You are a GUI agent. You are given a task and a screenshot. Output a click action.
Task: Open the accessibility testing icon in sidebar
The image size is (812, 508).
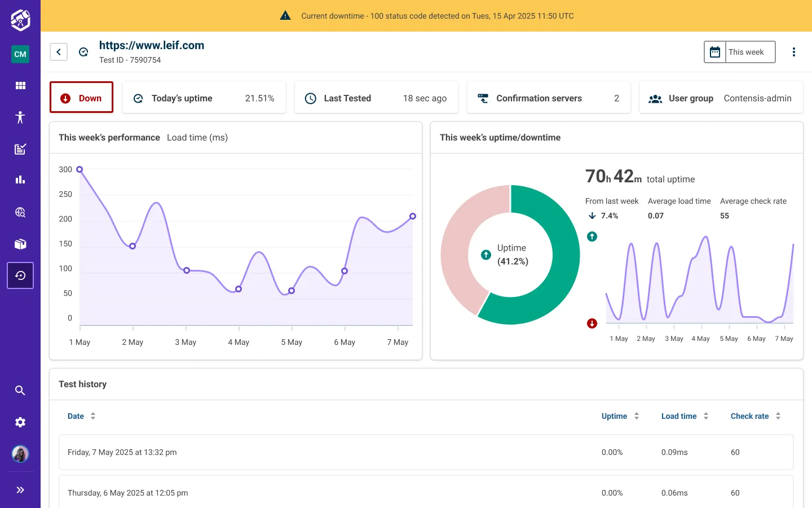(x=20, y=117)
